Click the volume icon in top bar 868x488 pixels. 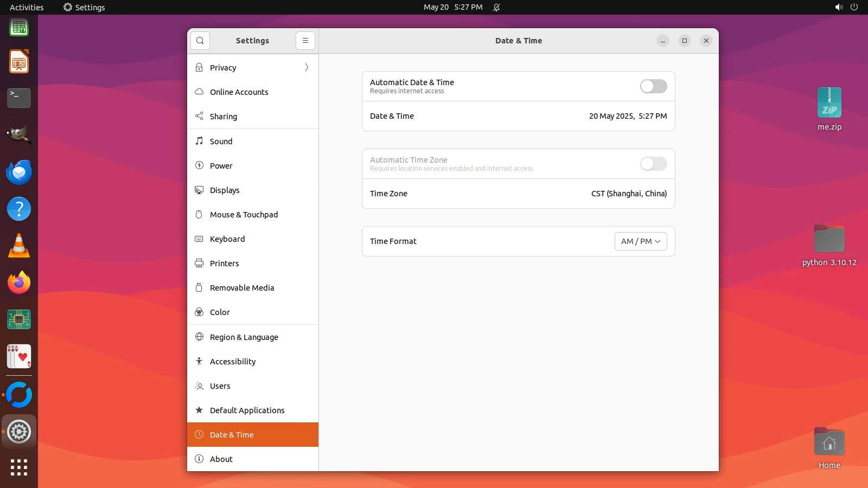tap(839, 7)
